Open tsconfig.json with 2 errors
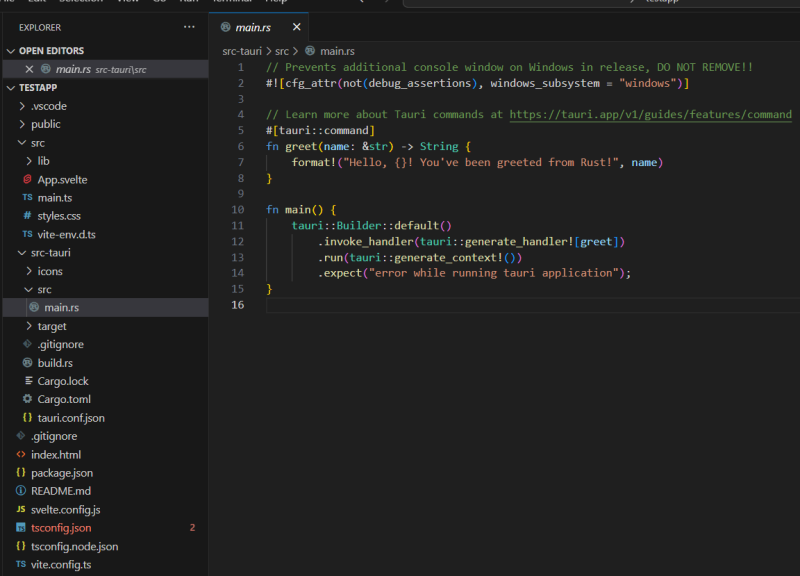This screenshot has height=576, width=800. 61,527
